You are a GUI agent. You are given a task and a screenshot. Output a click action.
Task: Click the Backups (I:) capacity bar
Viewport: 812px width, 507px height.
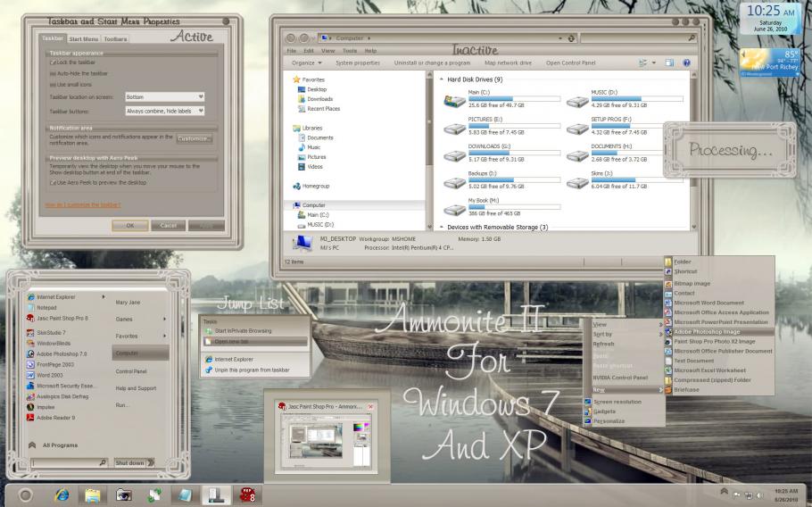click(514, 179)
